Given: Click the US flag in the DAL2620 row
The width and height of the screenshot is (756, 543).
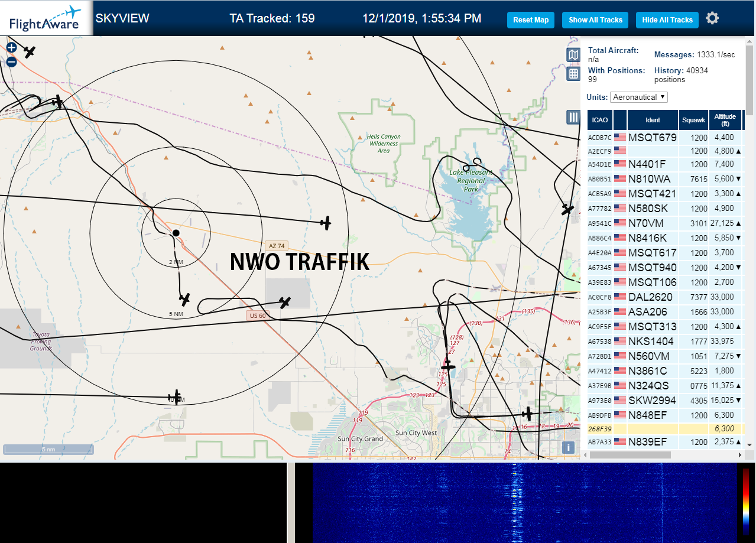Looking at the screenshot, I should coord(620,297).
